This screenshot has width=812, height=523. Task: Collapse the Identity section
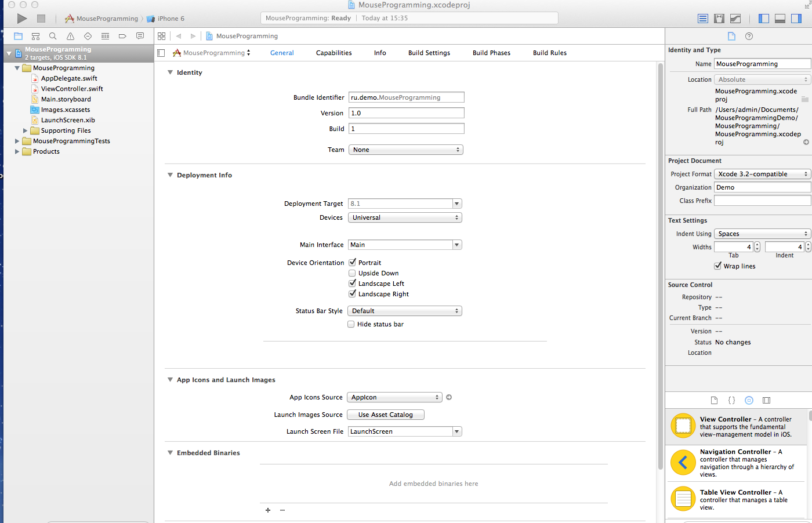tap(170, 72)
